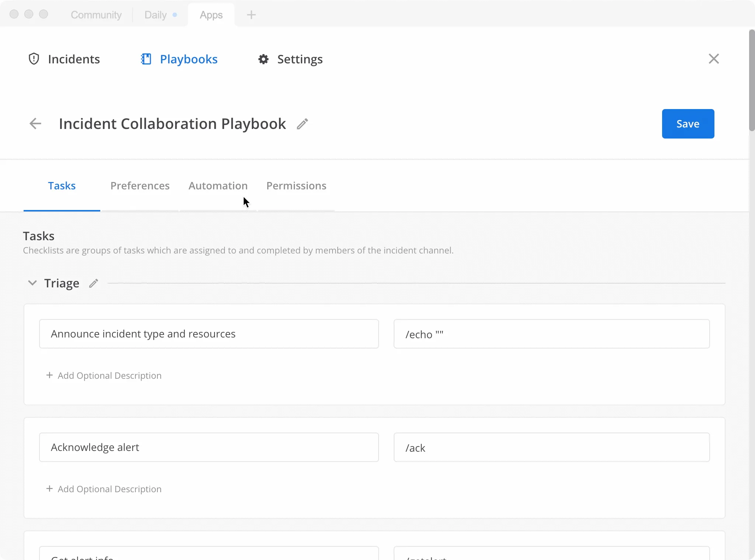This screenshot has width=755, height=560.
Task: Click the 'Incident Collaboration Playbook' title
Action: 172,124
